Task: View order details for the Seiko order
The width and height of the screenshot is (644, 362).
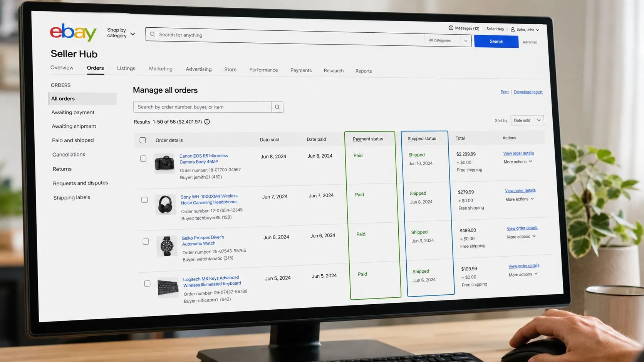Action: tap(522, 228)
